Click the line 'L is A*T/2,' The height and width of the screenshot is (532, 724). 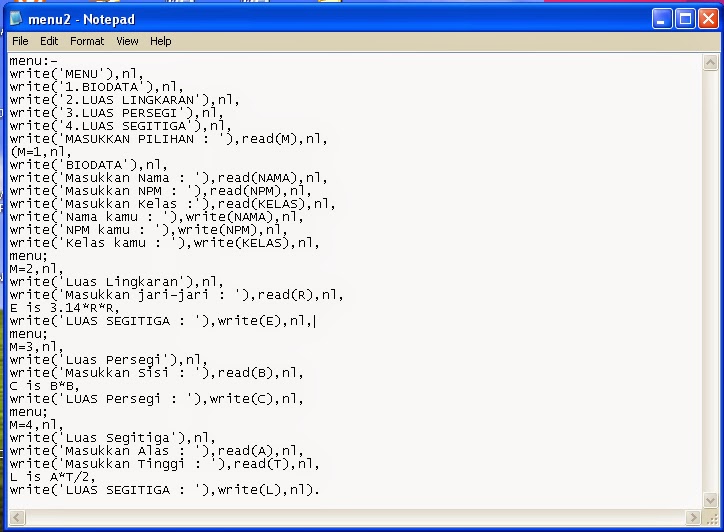(52, 477)
